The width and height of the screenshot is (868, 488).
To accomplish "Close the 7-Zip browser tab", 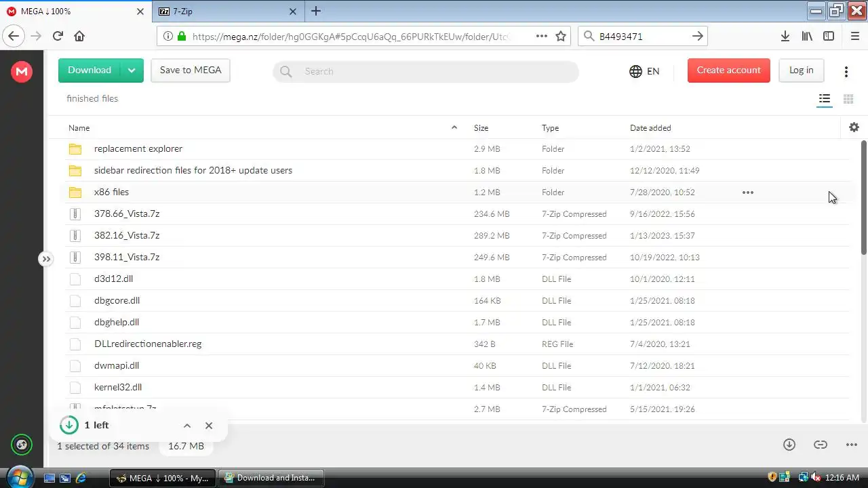I will (293, 12).
